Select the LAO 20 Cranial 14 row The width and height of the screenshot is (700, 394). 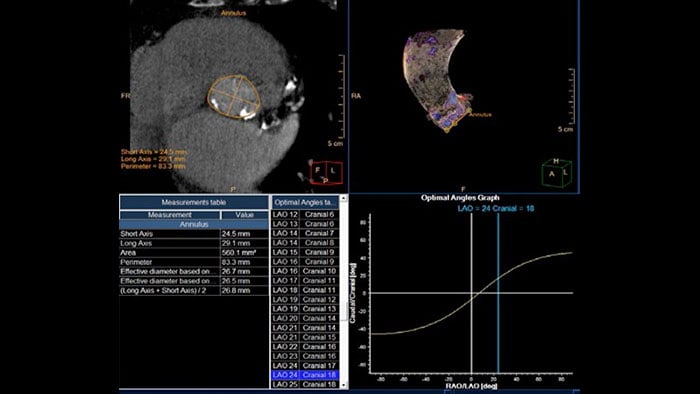click(x=305, y=318)
